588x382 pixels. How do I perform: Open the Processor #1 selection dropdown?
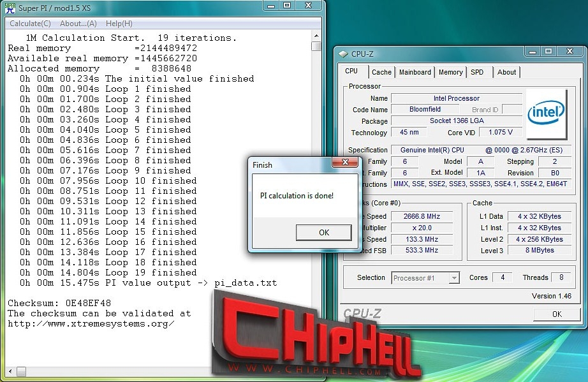(425, 278)
